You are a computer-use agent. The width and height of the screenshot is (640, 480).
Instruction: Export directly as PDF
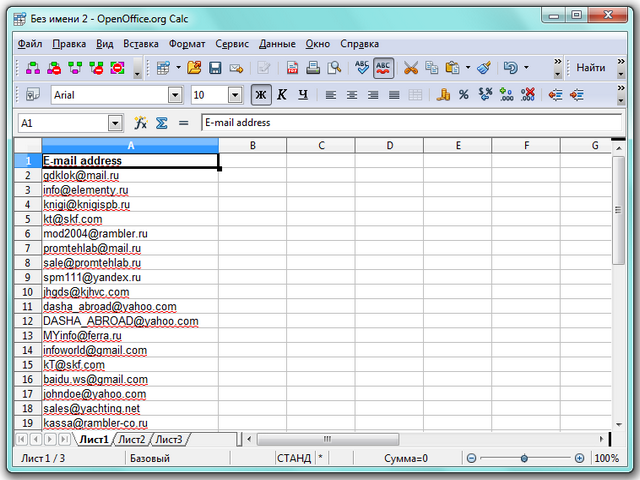click(x=292, y=68)
